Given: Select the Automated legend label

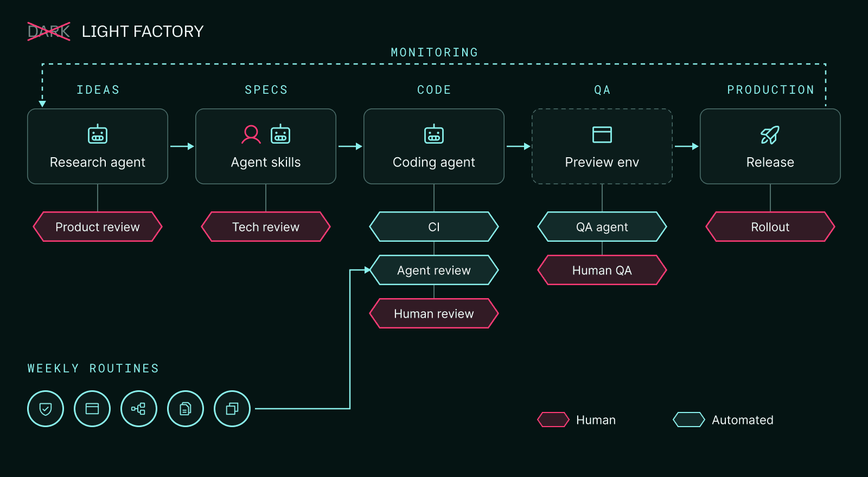Looking at the screenshot, I should click(743, 420).
